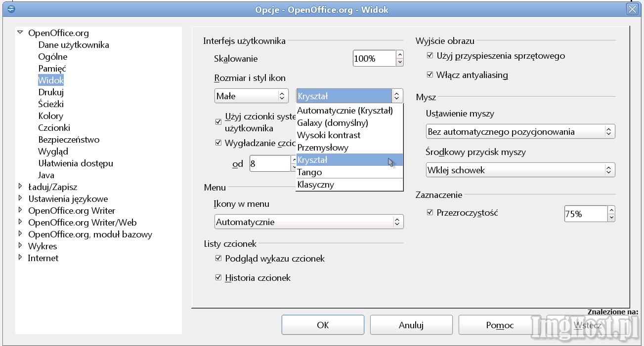Choose Galaxy (domyślny) icon style
This screenshot has height=346, width=644.
tap(349, 123)
